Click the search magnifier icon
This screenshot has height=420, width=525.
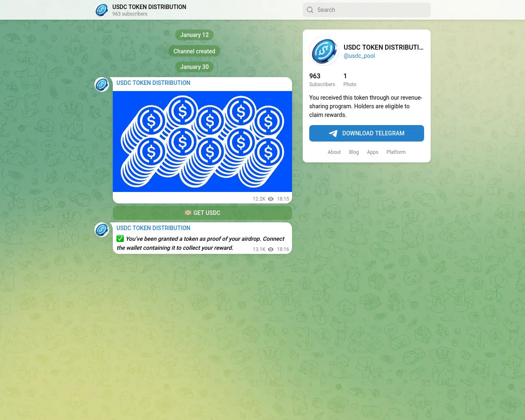point(310,10)
